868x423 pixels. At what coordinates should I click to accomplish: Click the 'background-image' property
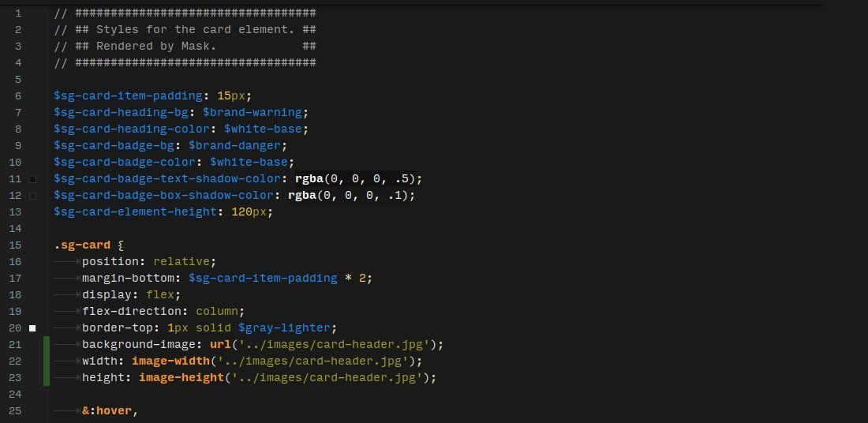(x=139, y=345)
